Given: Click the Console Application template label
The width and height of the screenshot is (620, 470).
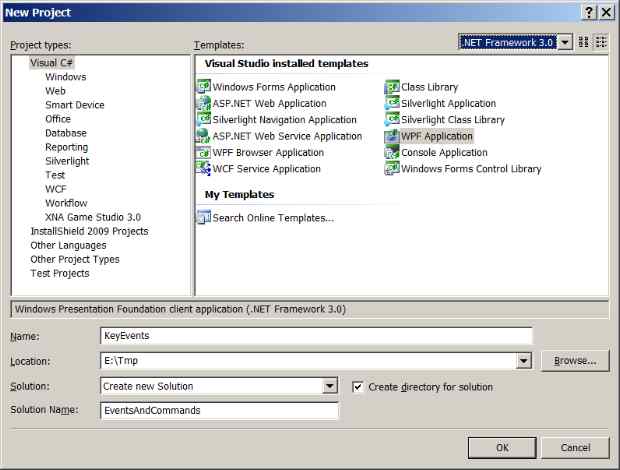Looking at the screenshot, I should click(x=444, y=152).
